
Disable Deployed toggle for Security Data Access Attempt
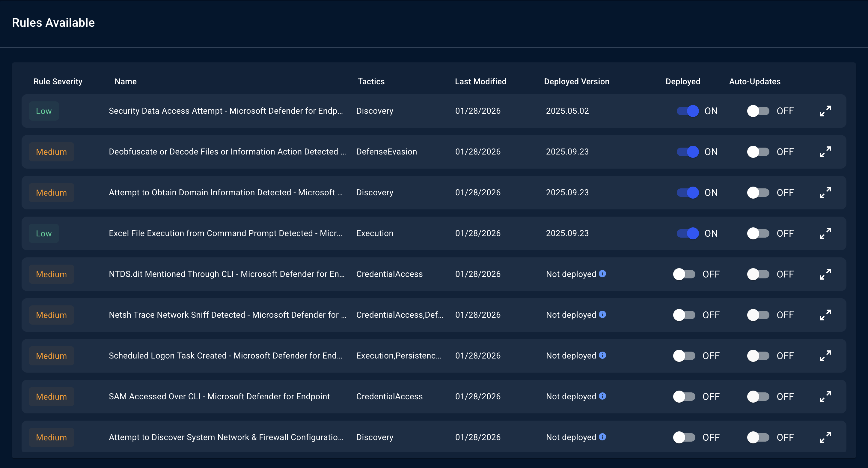pyautogui.click(x=687, y=111)
